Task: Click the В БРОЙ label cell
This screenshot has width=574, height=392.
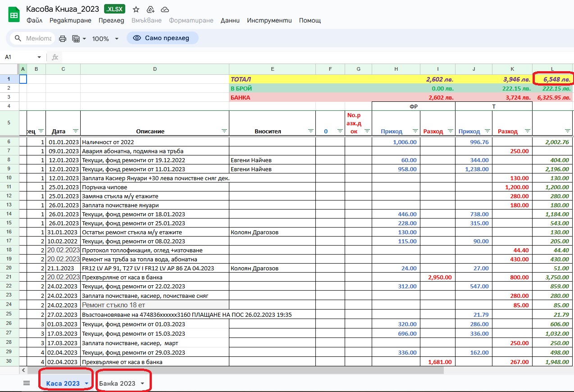Action: [x=272, y=88]
